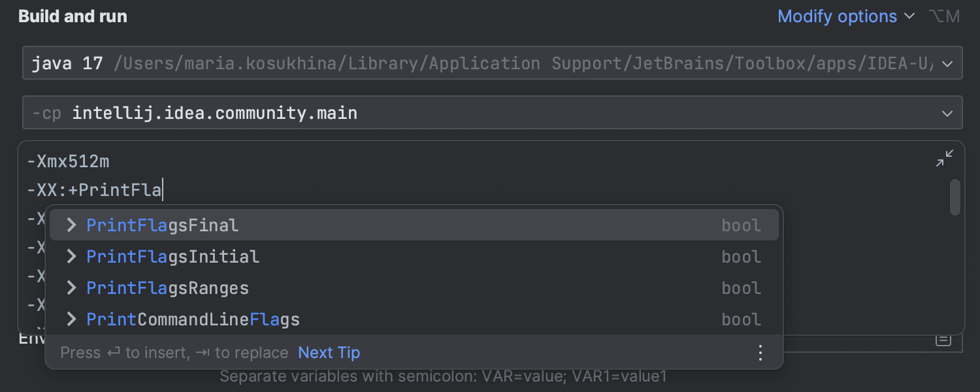Expand details for PrintCommandLineFlags suggestion

click(71, 319)
